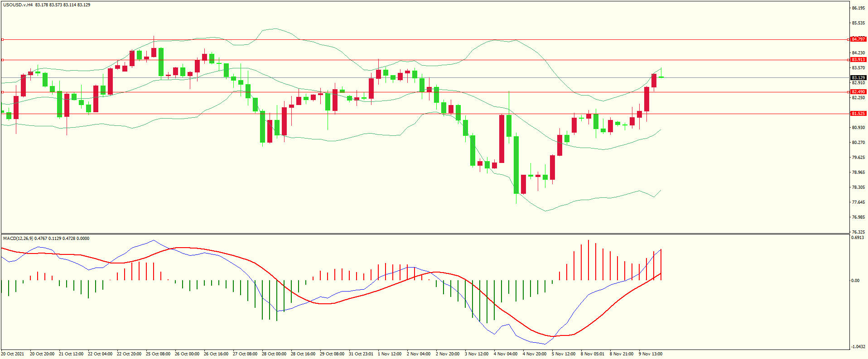The height and width of the screenshot is (359, 868).
Task: Select the 82.490 red price level tag
Action: (x=858, y=92)
